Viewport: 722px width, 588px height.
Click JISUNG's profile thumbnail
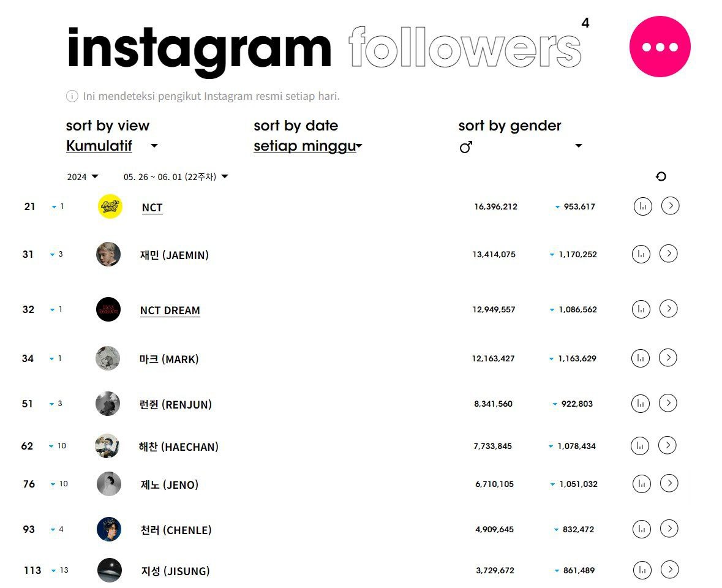[x=109, y=570]
